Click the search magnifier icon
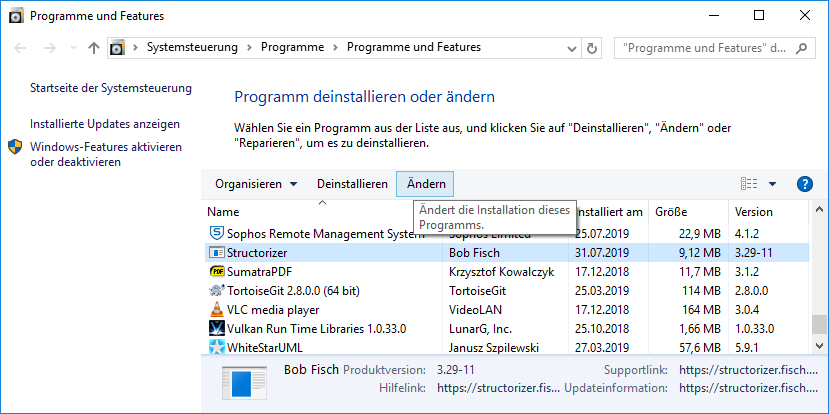Image resolution: width=829 pixels, height=414 pixels. (x=801, y=48)
